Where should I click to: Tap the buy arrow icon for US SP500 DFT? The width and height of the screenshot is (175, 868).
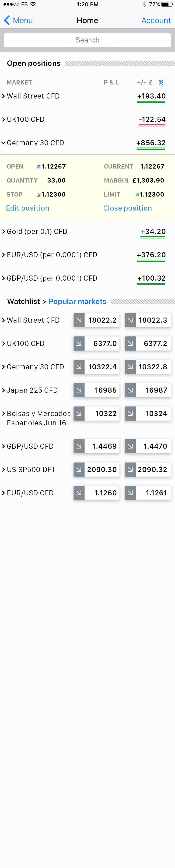130,469
